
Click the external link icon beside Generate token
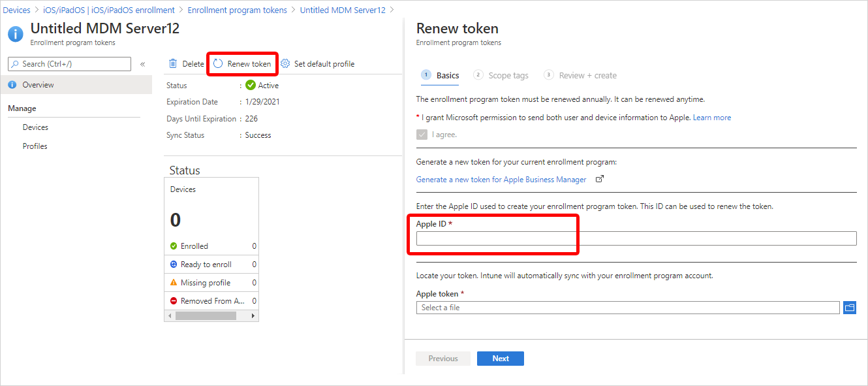(x=600, y=180)
